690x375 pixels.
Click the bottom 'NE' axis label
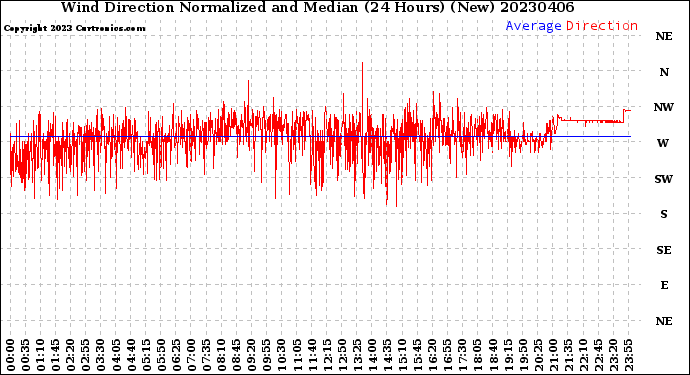[x=664, y=321]
